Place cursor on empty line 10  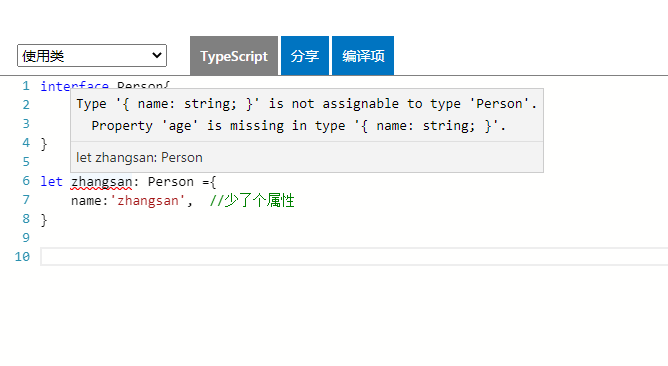pos(354,257)
